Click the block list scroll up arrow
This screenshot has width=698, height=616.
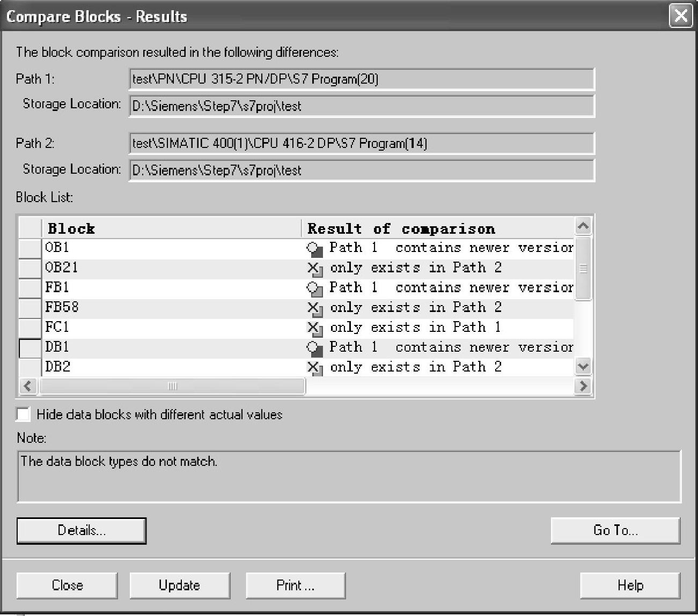tap(583, 226)
